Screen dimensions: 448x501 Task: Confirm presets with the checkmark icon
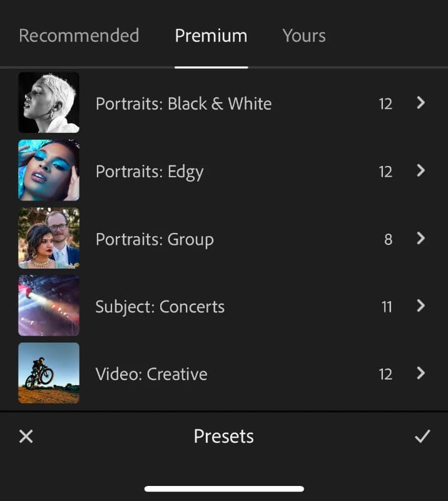pos(422,436)
